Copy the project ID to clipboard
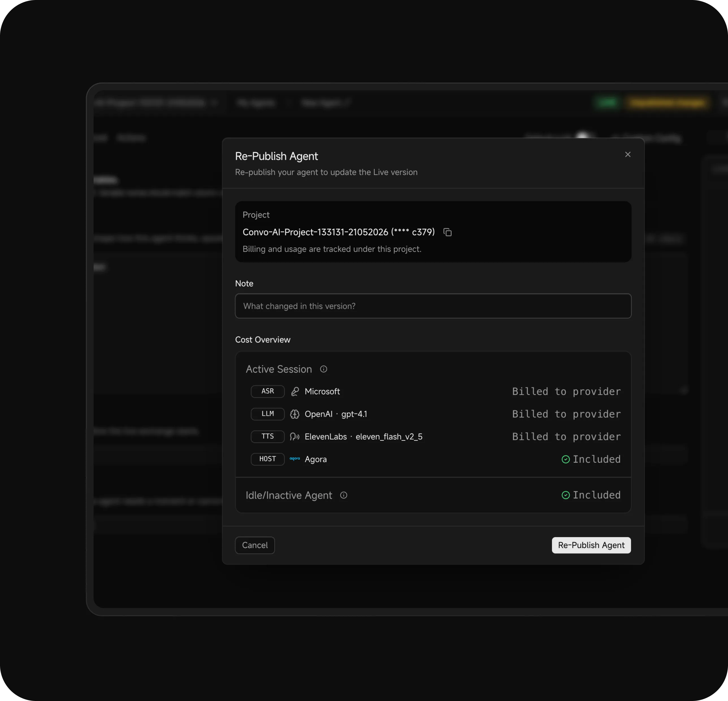Screen dimensions: 728x701 (448, 232)
